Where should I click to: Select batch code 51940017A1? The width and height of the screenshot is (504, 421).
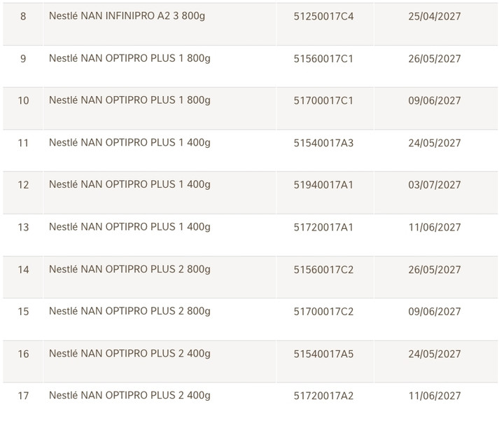[x=323, y=185]
